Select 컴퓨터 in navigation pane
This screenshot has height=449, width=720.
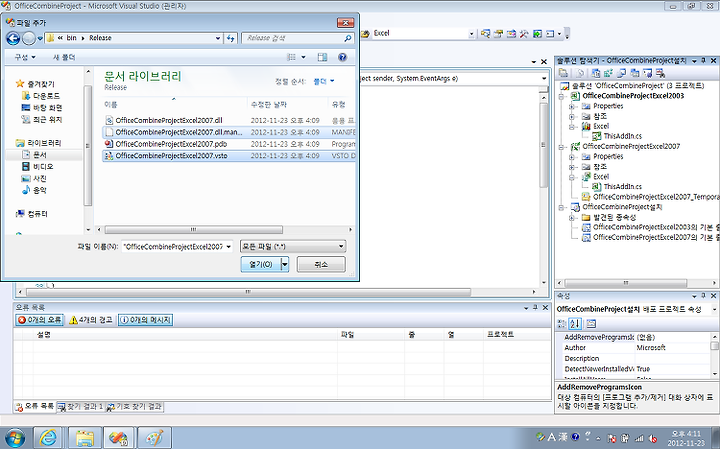[x=32, y=214]
